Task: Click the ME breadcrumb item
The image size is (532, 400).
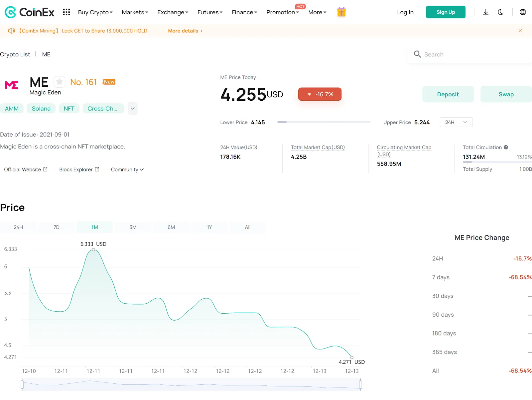Action: [x=46, y=54]
